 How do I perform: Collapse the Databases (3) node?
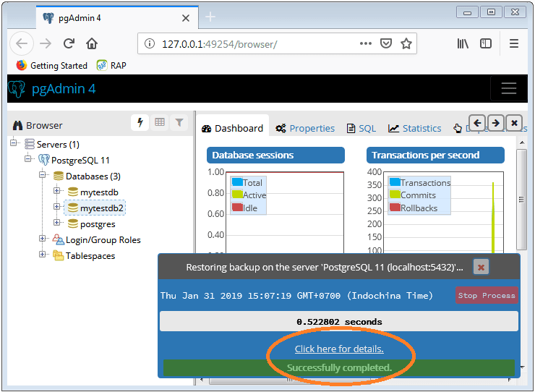pos(43,175)
